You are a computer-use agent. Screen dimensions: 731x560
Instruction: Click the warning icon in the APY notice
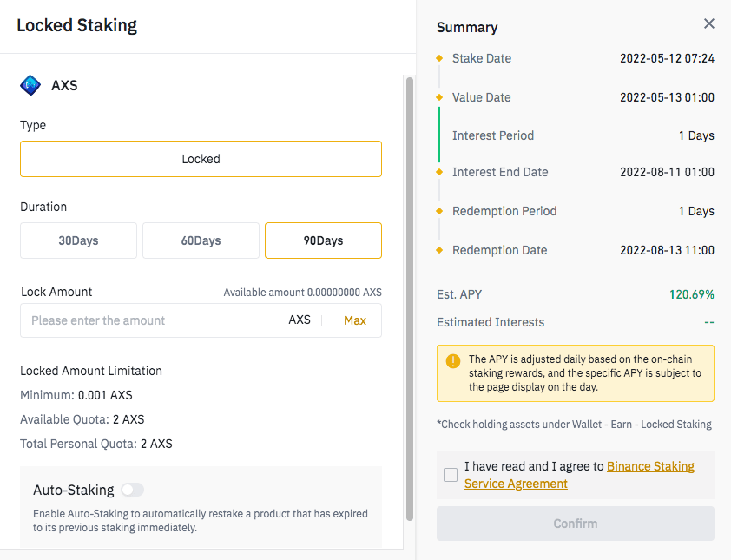coord(452,360)
